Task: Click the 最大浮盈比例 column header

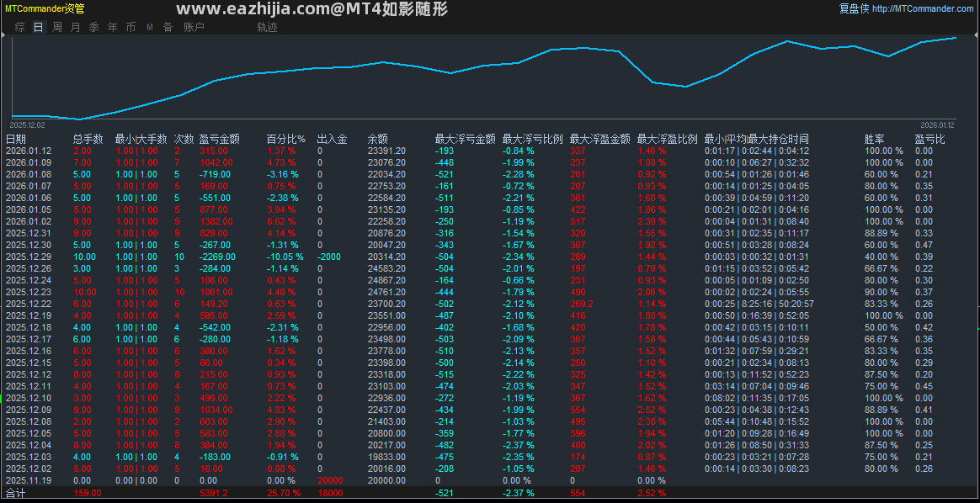Action: (668, 139)
